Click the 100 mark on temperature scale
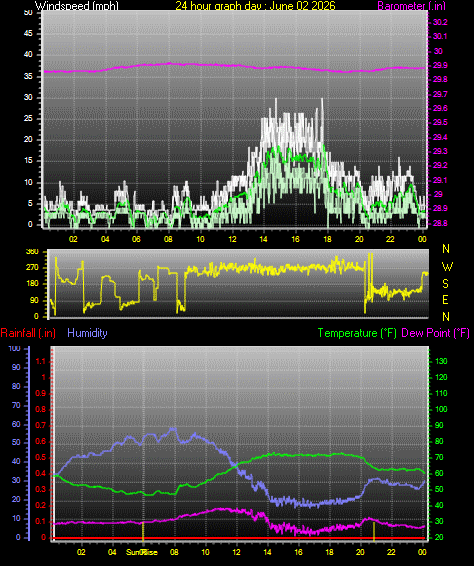 point(441,409)
